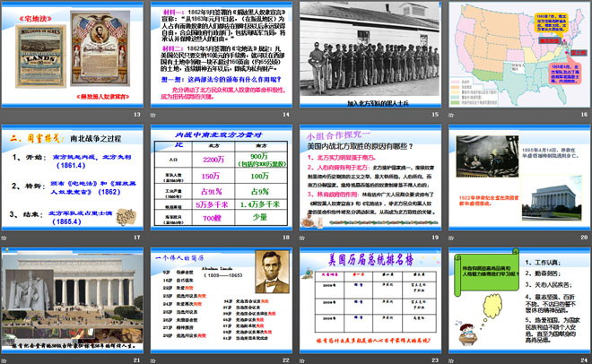Screen dimensions: 592x364
Task: Choose slide 19 titled 小组合作探究一
Action: (x=367, y=176)
